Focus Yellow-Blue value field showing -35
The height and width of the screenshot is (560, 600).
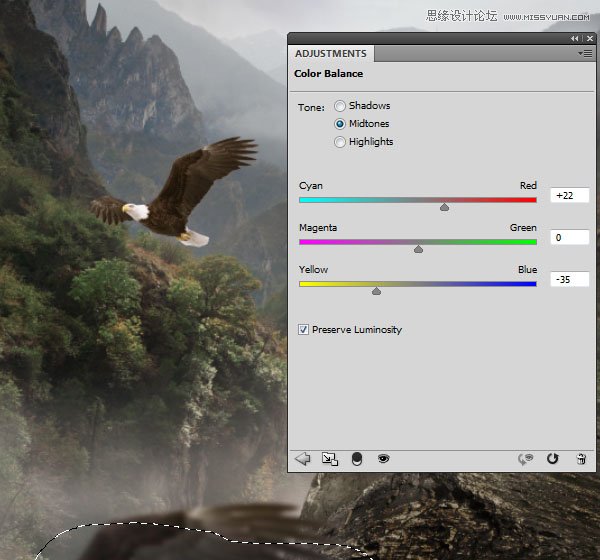(569, 279)
